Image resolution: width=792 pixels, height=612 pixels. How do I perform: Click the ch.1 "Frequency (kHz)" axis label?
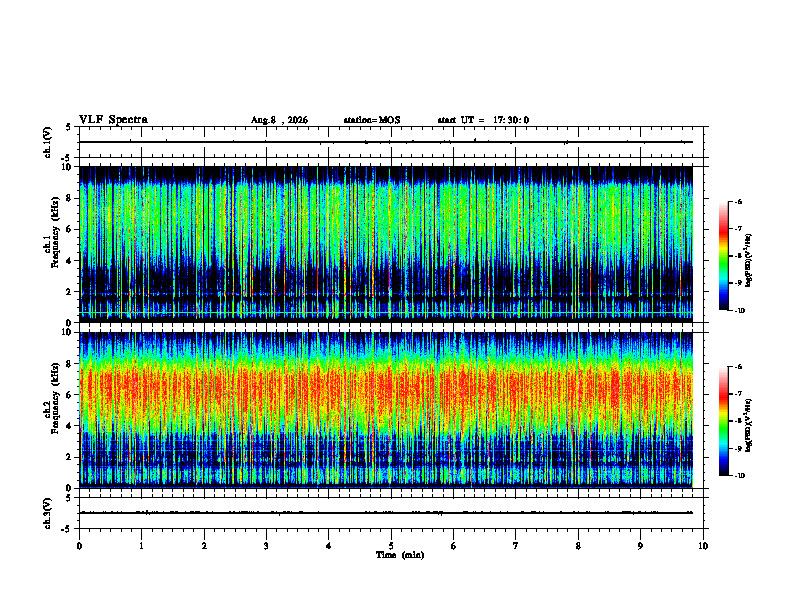click(55, 230)
